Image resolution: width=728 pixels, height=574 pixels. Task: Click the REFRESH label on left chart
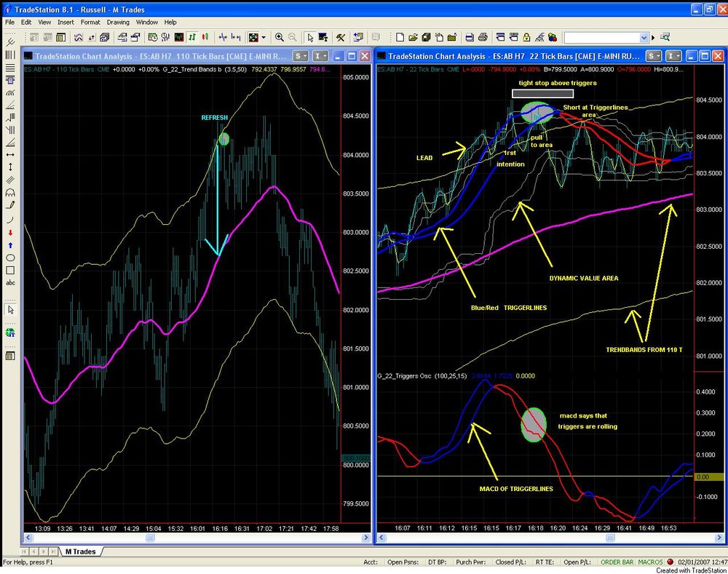(x=215, y=118)
